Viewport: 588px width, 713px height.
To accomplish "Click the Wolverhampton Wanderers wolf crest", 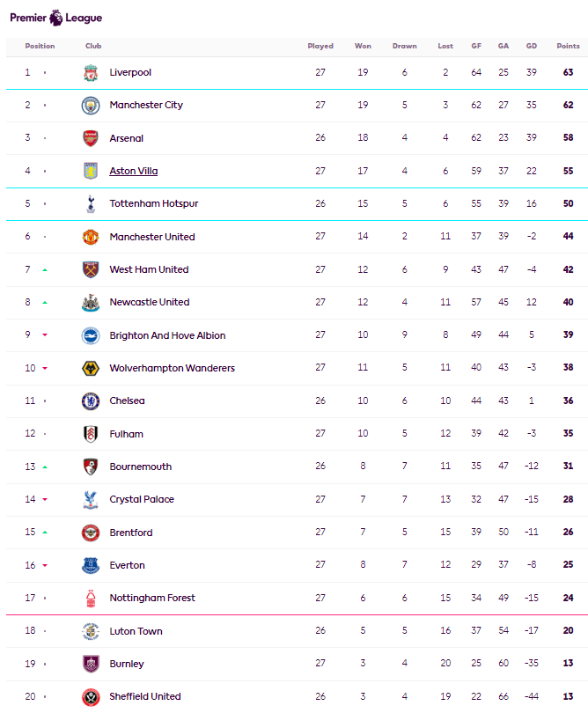I will 91,368.
